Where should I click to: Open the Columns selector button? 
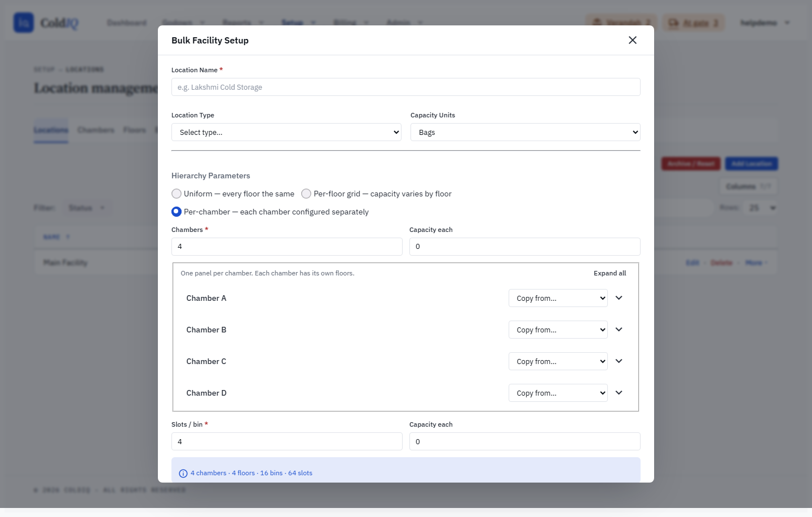click(748, 186)
